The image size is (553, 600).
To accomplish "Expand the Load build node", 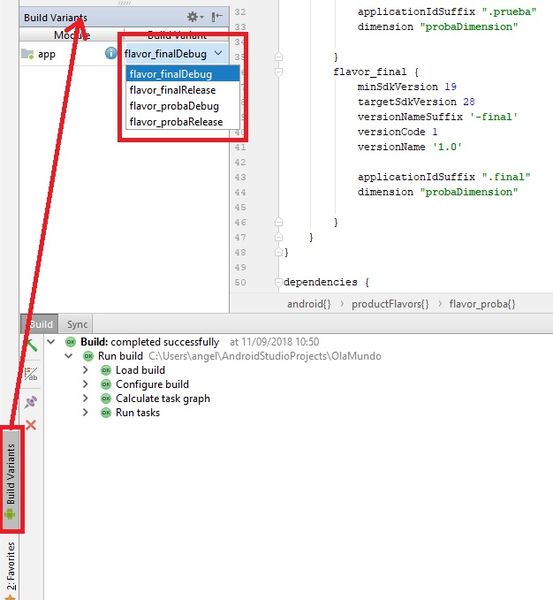I will (85, 370).
